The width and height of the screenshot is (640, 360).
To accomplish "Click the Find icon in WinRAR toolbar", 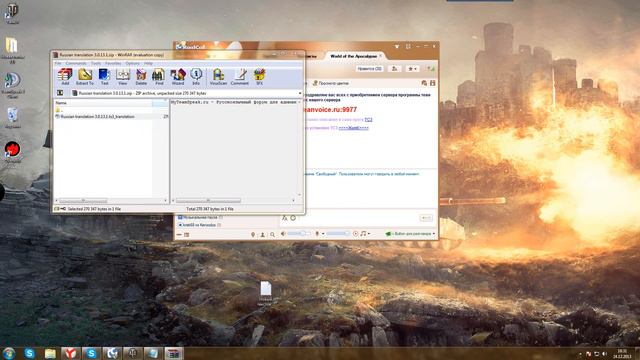I will pyautogui.click(x=159, y=77).
